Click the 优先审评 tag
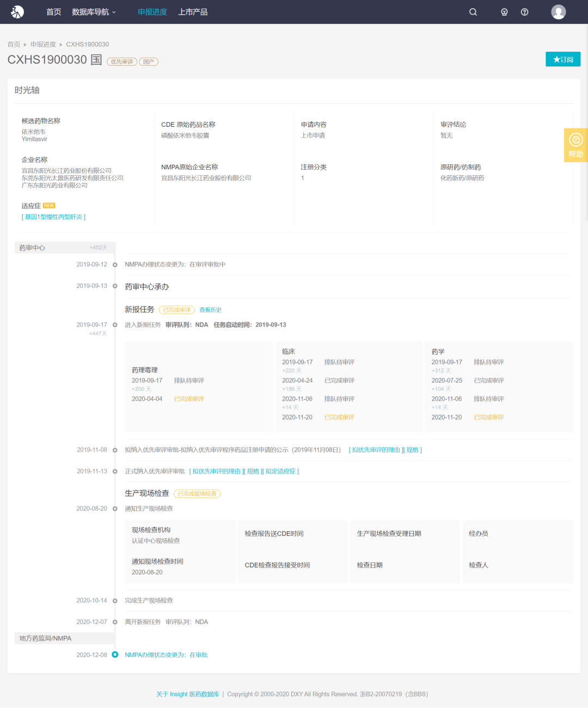Viewport: 588px width, 708px height. (122, 61)
